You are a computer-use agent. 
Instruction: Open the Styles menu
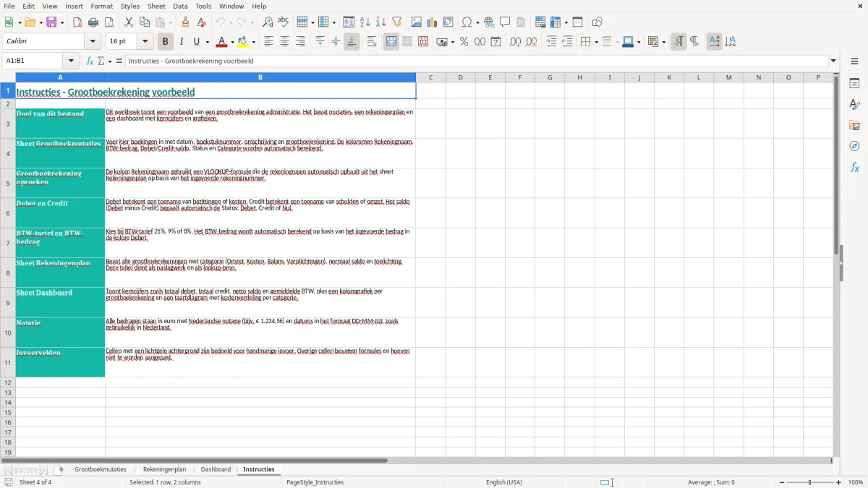[x=130, y=6]
